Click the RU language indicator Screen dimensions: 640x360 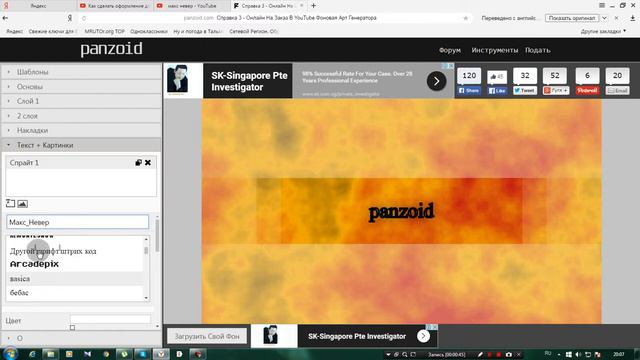point(548,353)
